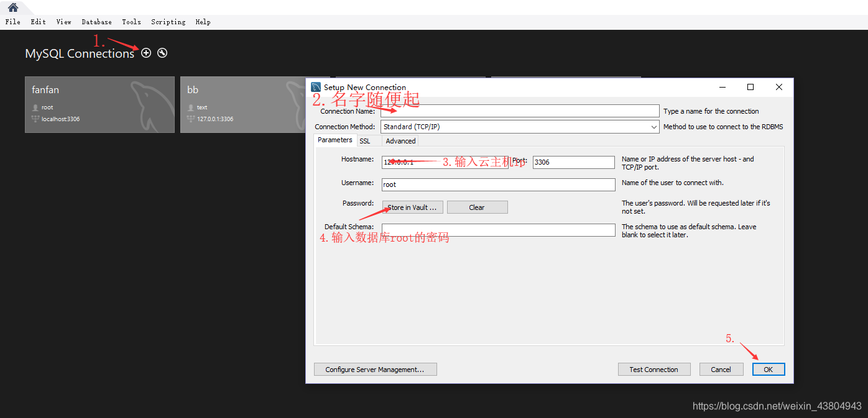Open the Edit menu

point(39,22)
